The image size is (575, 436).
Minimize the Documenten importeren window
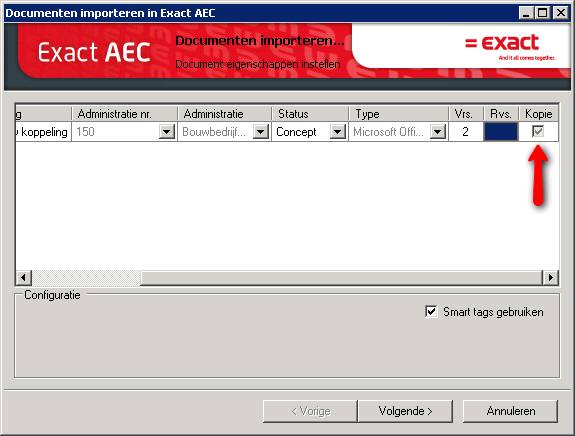coord(526,13)
